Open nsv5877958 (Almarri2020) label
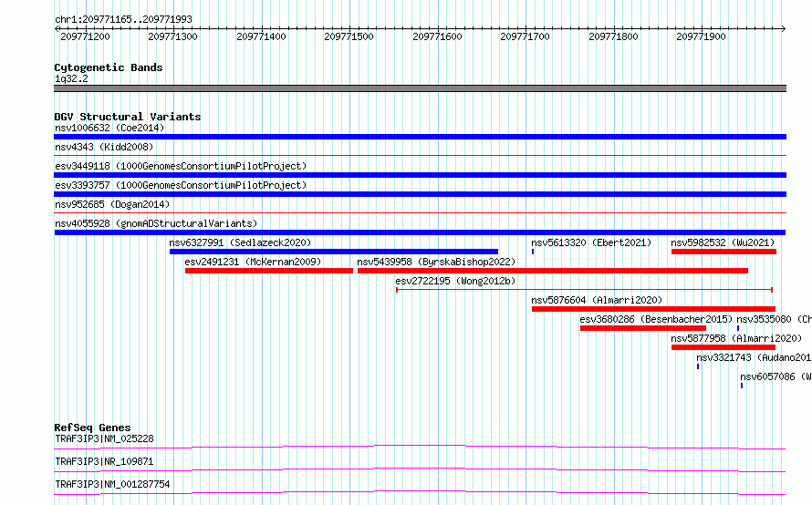This screenshot has height=505, width=812. point(736,338)
